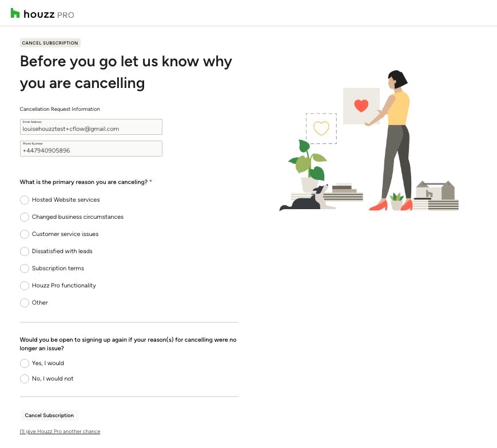Click the yellow outlined heart frame

[321, 128]
